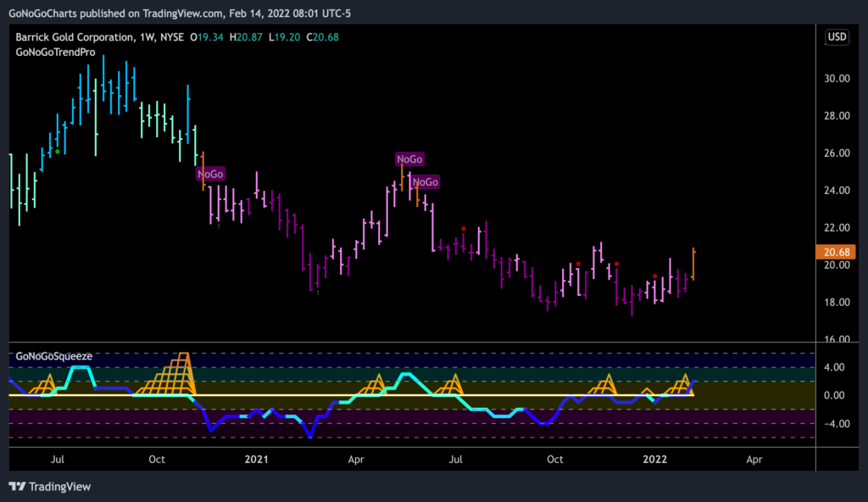Click the high value H20.87

pyautogui.click(x=246, y=37)
